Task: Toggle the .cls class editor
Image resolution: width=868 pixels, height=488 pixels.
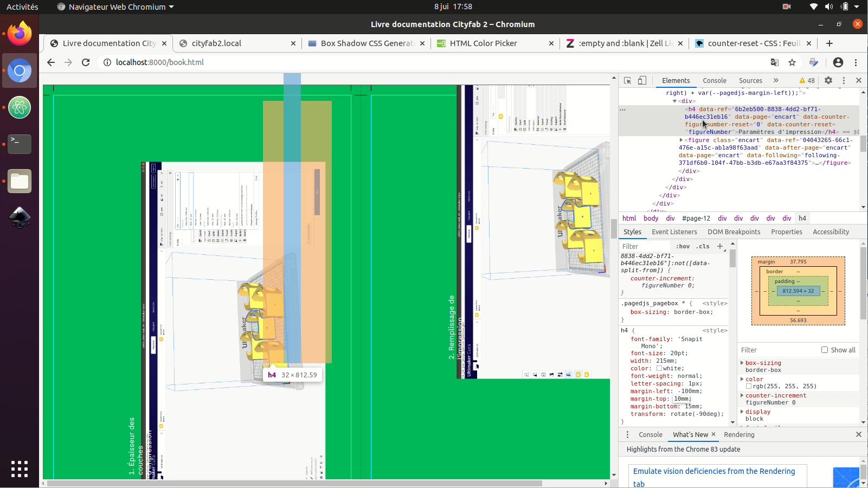Action: (703, 246)
